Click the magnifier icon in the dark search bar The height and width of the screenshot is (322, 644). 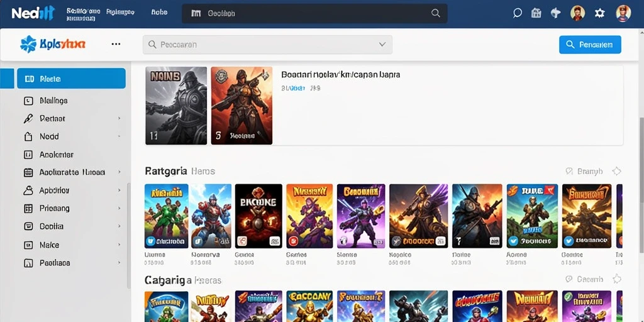pos(436,13)
